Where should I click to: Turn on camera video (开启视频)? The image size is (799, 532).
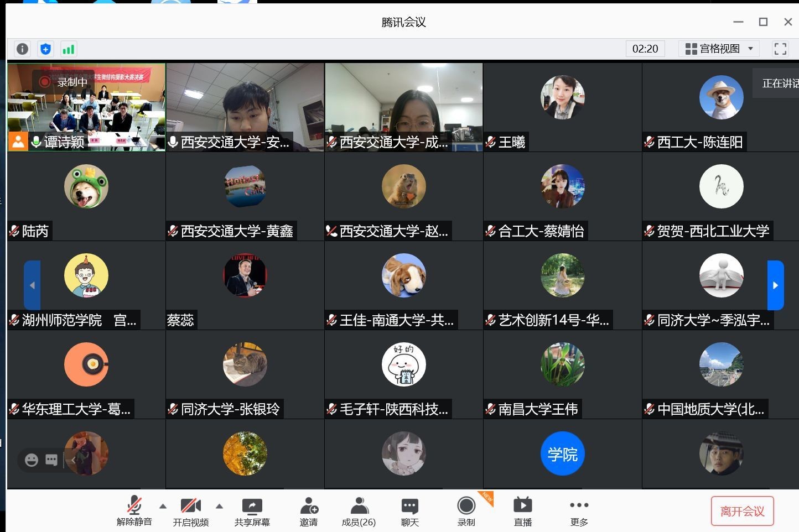click(x=190, y=511)
